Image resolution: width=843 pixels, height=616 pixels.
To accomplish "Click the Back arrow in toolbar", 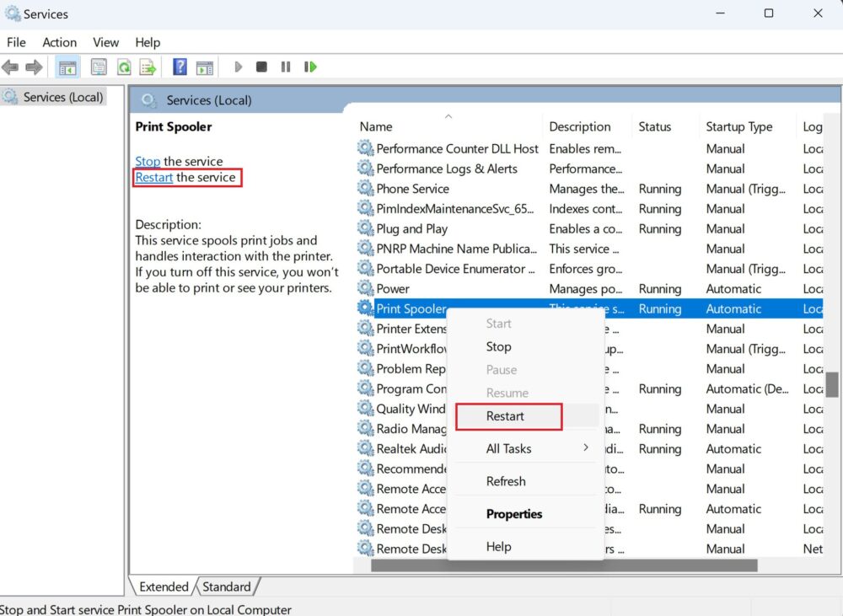I will [x=10, y=67].
